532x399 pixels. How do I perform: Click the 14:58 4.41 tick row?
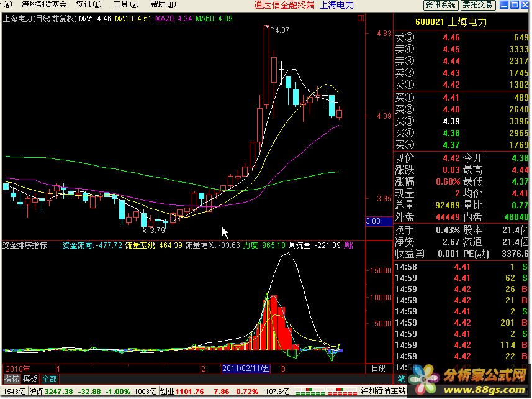[461, 267]
